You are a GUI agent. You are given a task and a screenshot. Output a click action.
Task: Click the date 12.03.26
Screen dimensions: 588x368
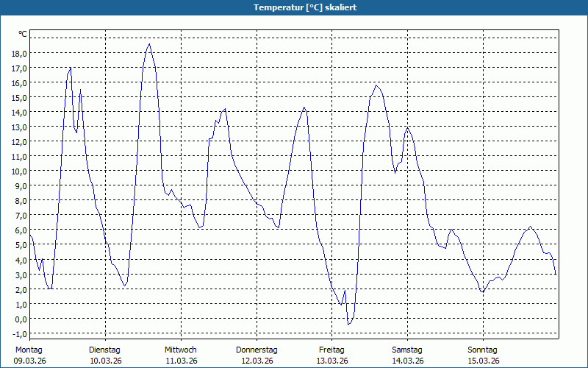[x=257, y=361]
